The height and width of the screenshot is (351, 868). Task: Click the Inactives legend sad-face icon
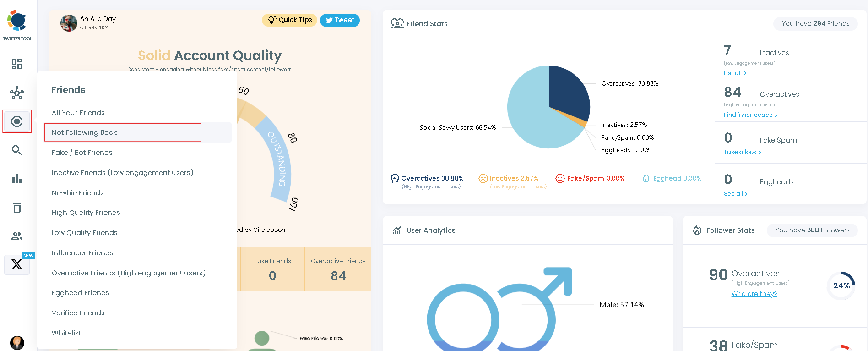pyautogui.click(x=483, y=178)
